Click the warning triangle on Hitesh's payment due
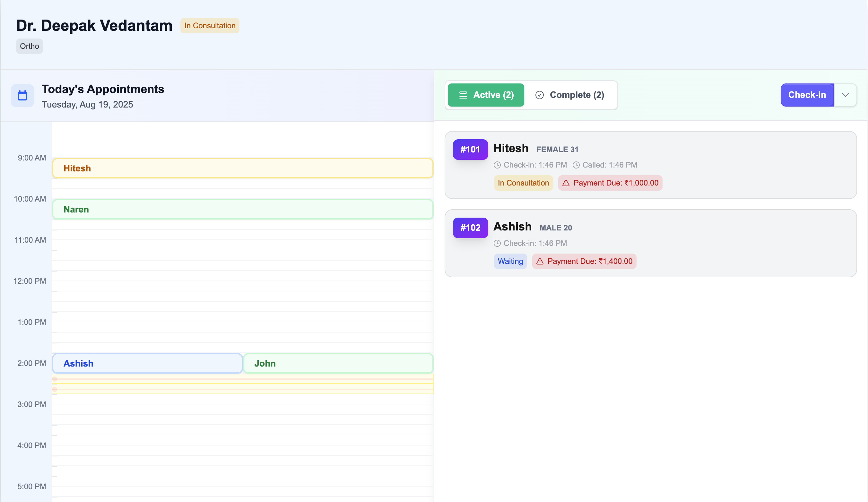Screen dimensions: 868x502 coord(566,183)
